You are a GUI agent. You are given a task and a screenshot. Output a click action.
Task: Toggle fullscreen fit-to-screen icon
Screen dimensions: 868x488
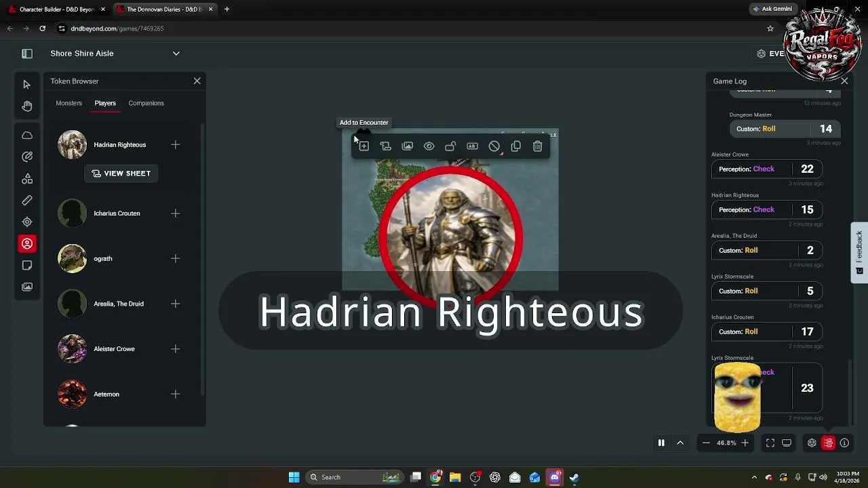(x=770, y=443)
